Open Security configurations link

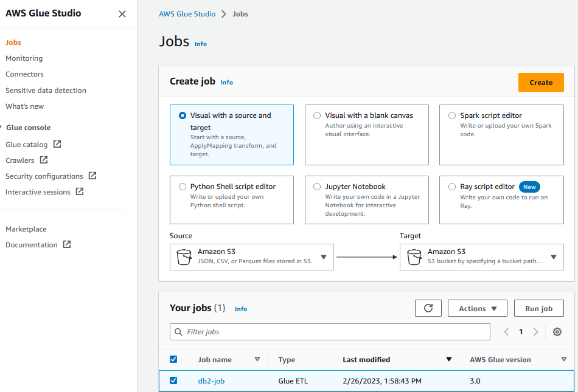click(44, 176)
